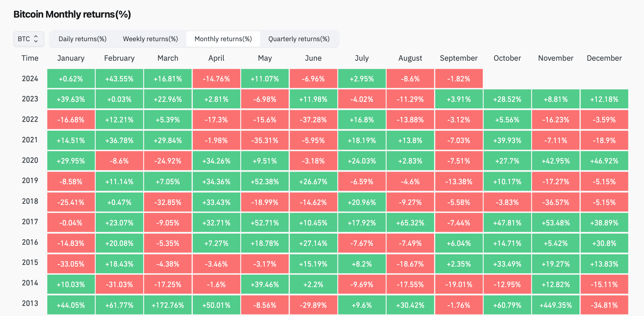Click the 2024 February +43.55% cell
This screenshot has width=644, height=316.
119,79
